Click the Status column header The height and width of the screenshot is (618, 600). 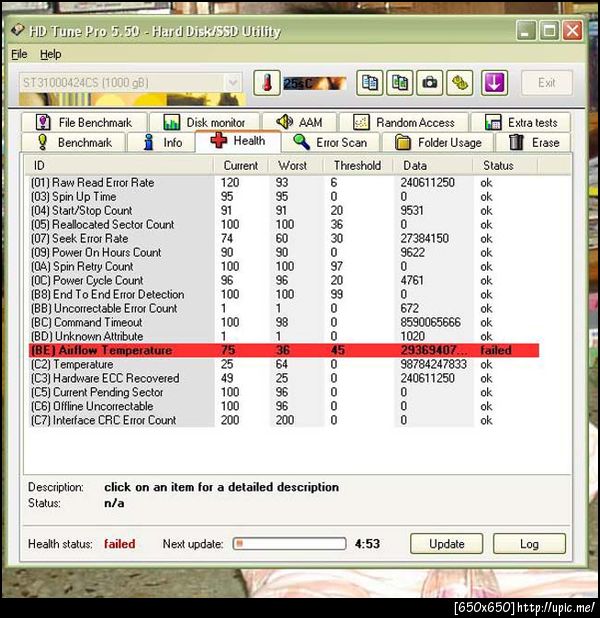[505, 165]
